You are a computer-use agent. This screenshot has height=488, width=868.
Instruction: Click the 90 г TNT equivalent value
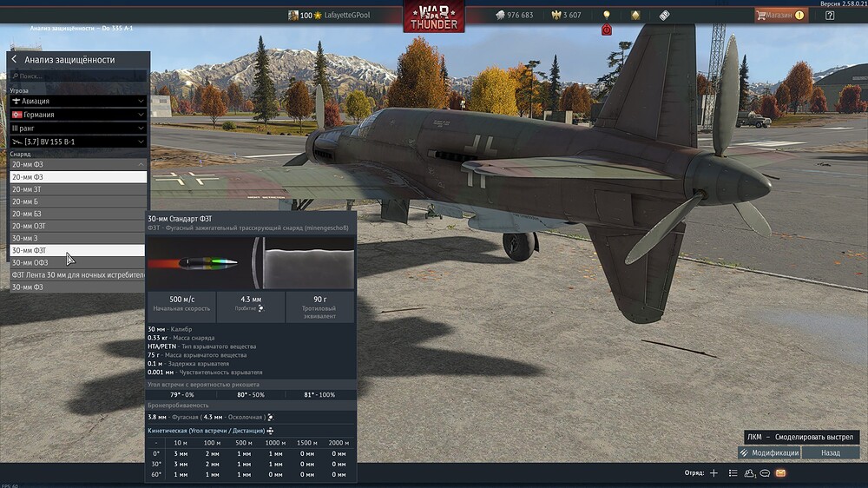point(319,299)
